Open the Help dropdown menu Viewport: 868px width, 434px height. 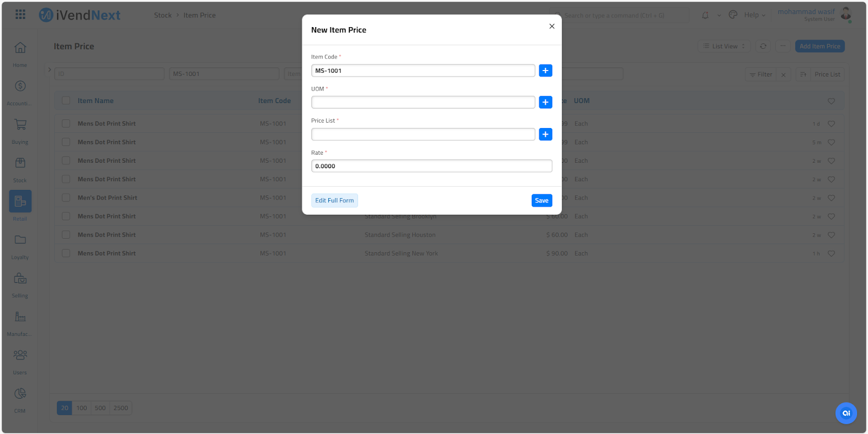pyautogui.click(x=755, y=15)
